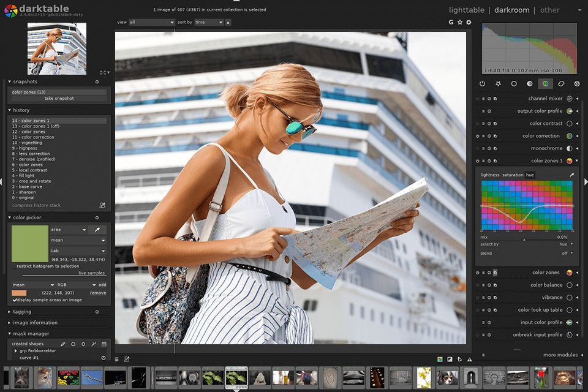Open the other views menu
Screen dimensions: 588x392
[x=550, y=10]
